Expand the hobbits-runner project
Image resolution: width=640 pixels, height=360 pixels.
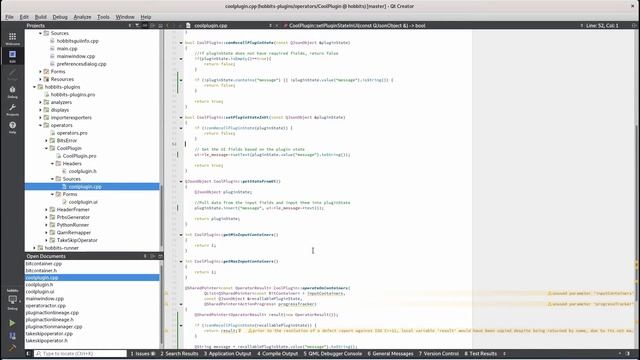click(x=35, y=248)
